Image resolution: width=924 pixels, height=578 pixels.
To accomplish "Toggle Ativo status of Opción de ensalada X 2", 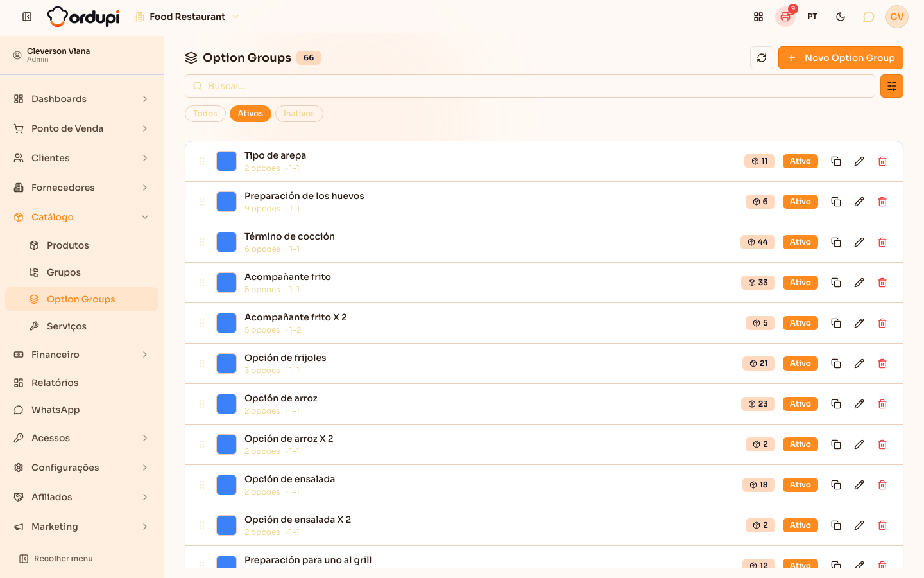I will pyautogui.click(x=800, y=525).
